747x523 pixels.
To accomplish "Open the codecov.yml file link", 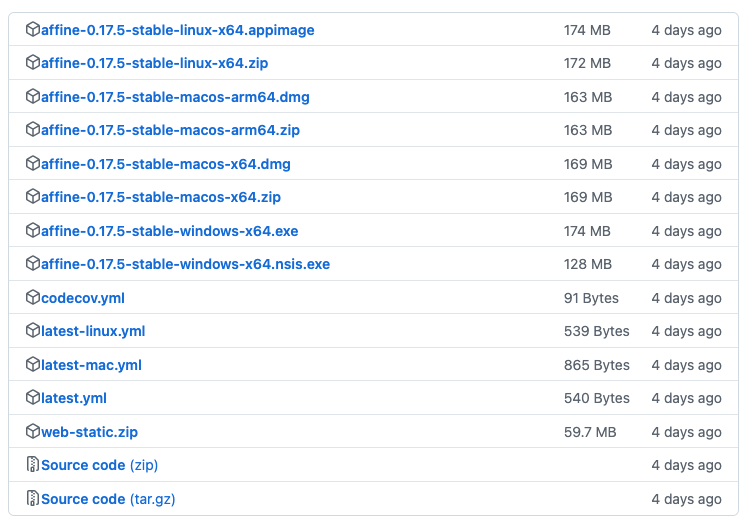I will click(x=83, y=298).
